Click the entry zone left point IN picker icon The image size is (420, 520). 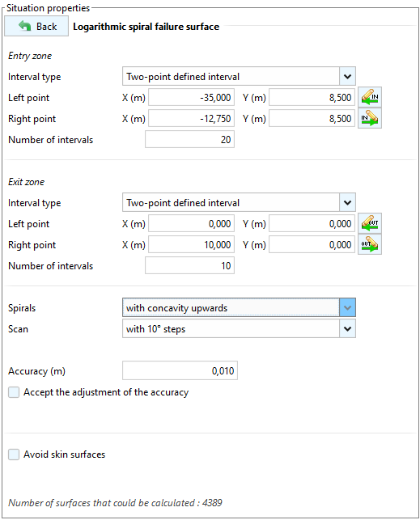370,97
